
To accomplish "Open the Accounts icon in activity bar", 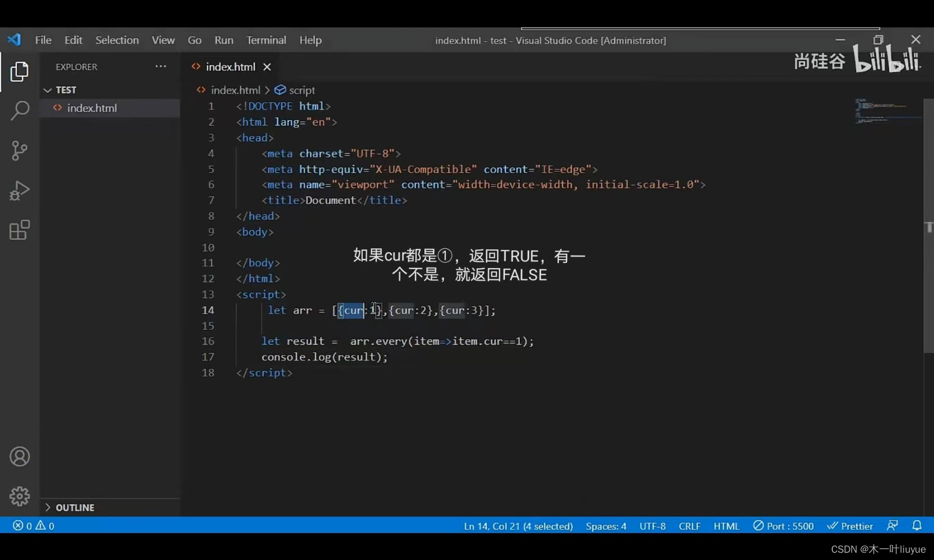I will coord(20,456).
